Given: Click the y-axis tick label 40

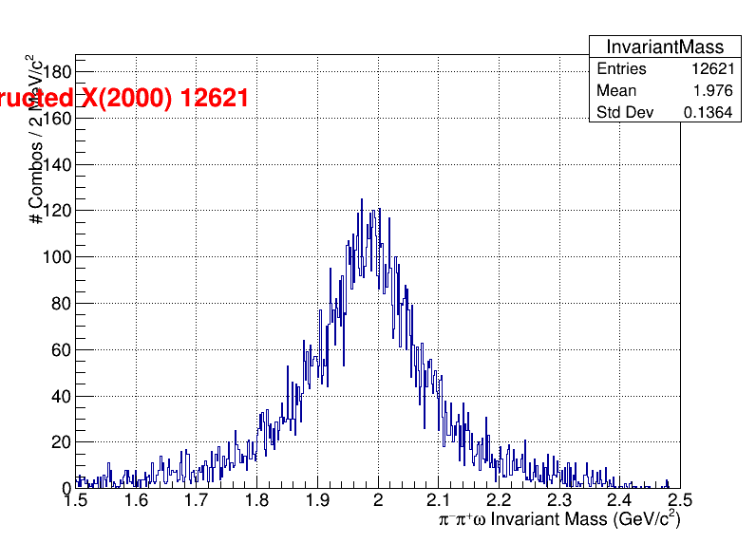Looking at the screenshot, I should click(x=61, y=397).
